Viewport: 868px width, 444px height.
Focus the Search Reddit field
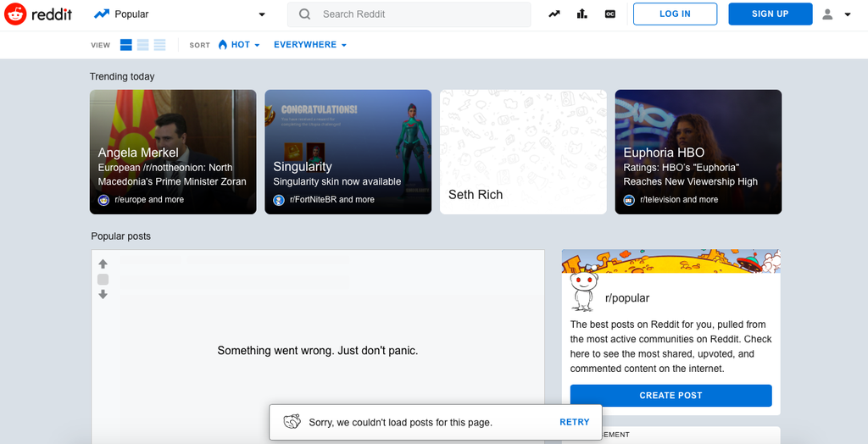point(409,14)
